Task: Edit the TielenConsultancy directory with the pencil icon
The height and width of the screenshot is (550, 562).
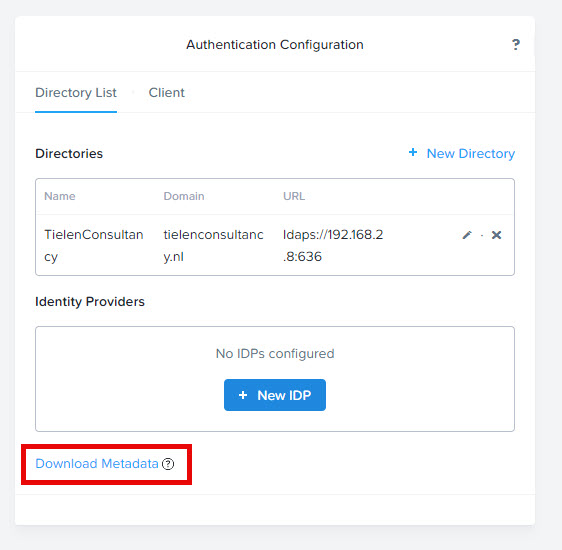Action: tap(467, 235)
